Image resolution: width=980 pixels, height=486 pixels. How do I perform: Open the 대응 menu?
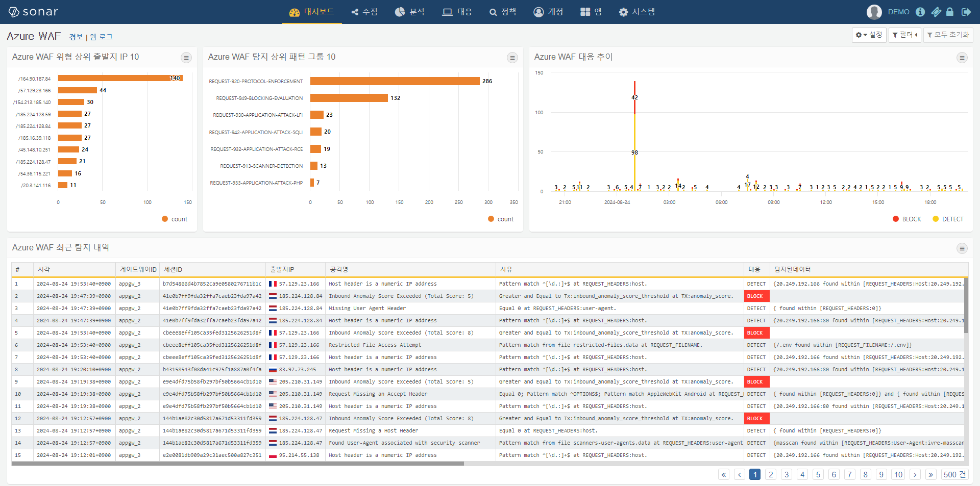(457, 12)
